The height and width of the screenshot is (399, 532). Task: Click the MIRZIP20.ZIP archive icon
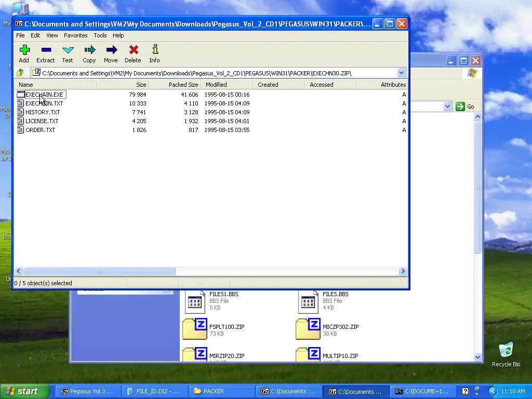coord(195,354)
